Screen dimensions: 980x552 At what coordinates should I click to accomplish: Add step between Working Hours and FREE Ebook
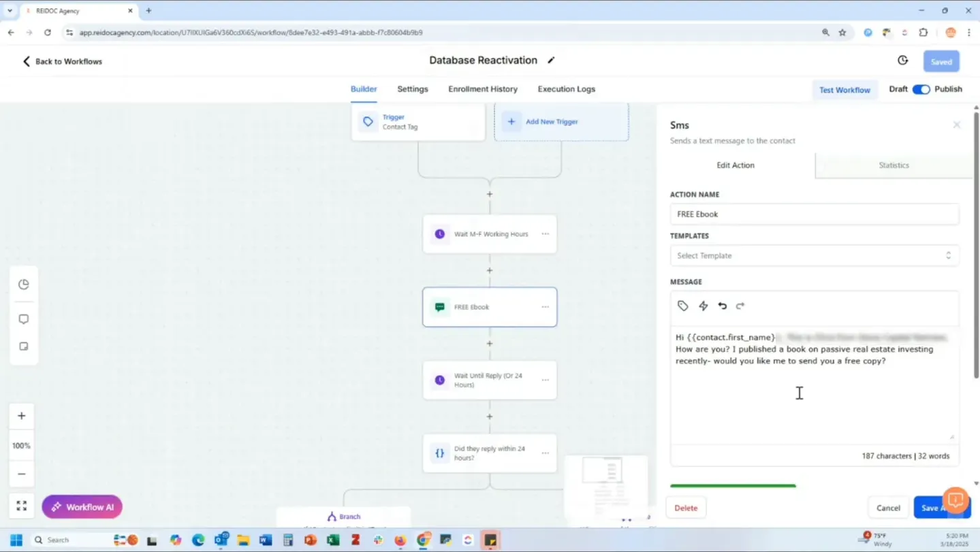tap(489, 270)
